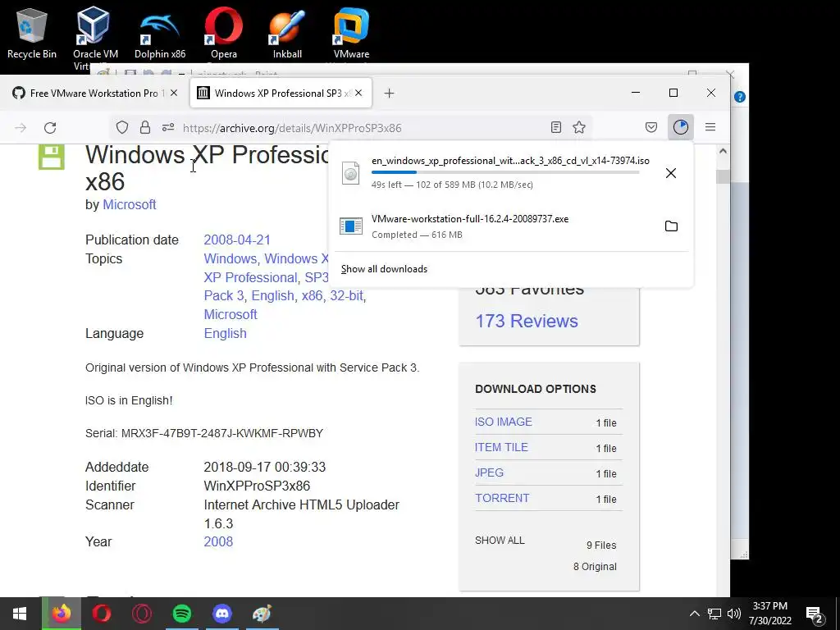Launch VMware desktop shortcut
This screenshot has height=630, width=840.
pyautogui.click(x=351, y=34)
